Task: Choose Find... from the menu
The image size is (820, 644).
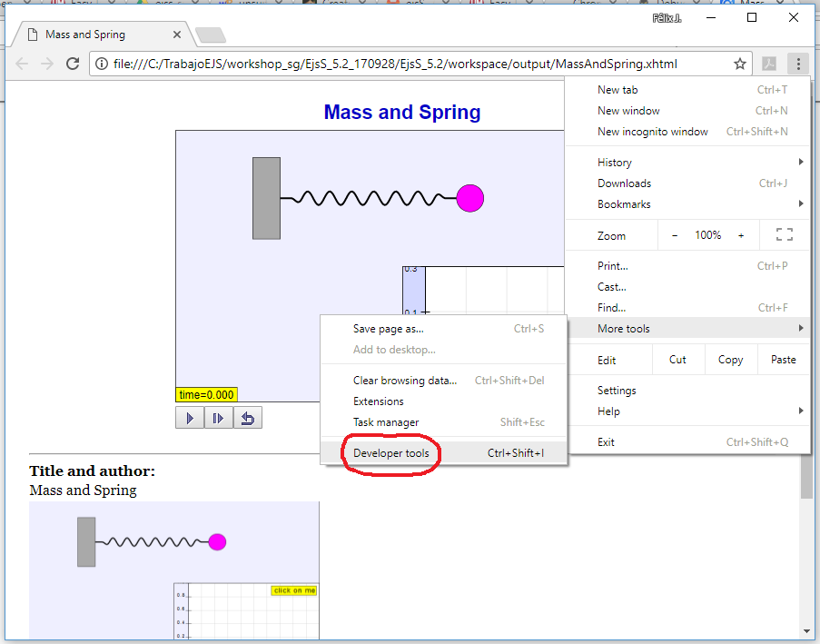Action: (x=687, y=308)
